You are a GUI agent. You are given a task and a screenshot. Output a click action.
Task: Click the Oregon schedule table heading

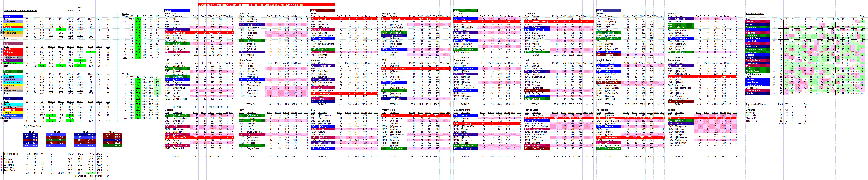(672, 13)
